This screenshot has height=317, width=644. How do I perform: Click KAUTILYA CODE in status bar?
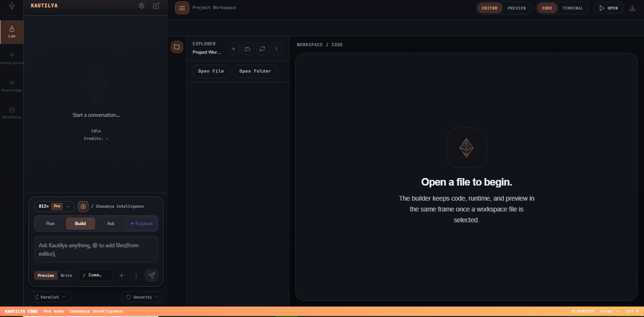21,311
